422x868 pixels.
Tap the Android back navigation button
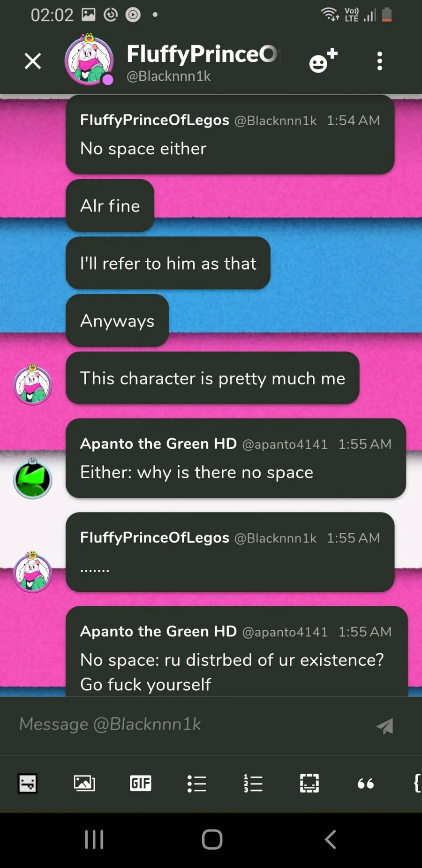pos(331,839)
